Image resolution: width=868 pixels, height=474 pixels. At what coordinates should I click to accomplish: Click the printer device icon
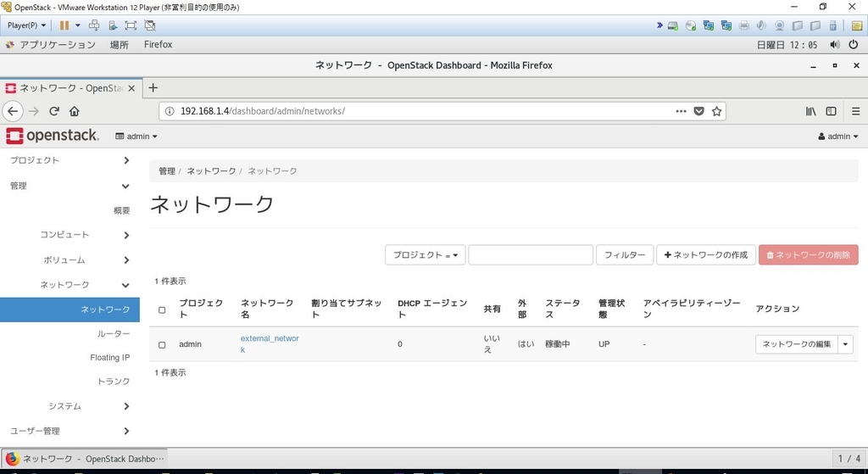744,25
